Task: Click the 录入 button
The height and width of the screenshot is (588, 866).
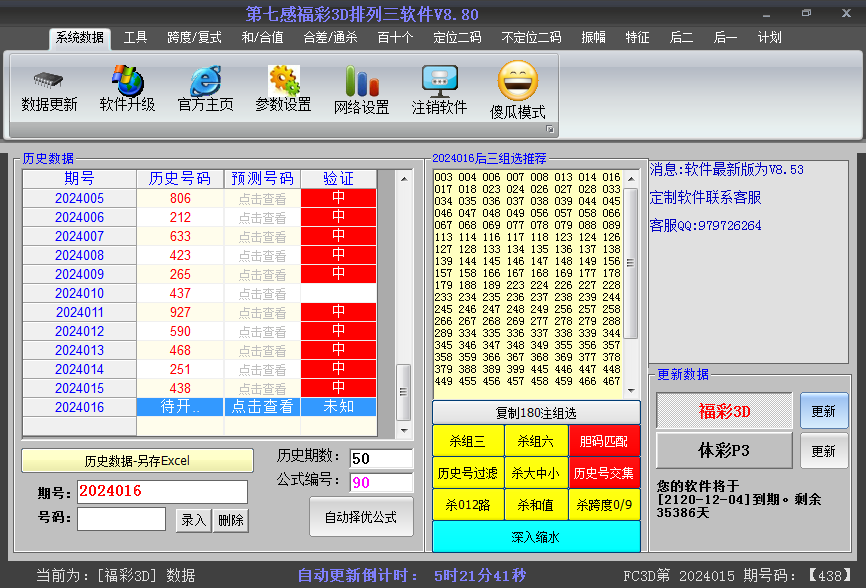Action: pos(193,520)
